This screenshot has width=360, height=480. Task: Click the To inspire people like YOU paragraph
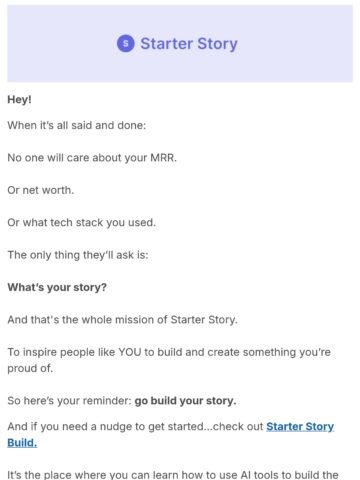tap(169, 360)
